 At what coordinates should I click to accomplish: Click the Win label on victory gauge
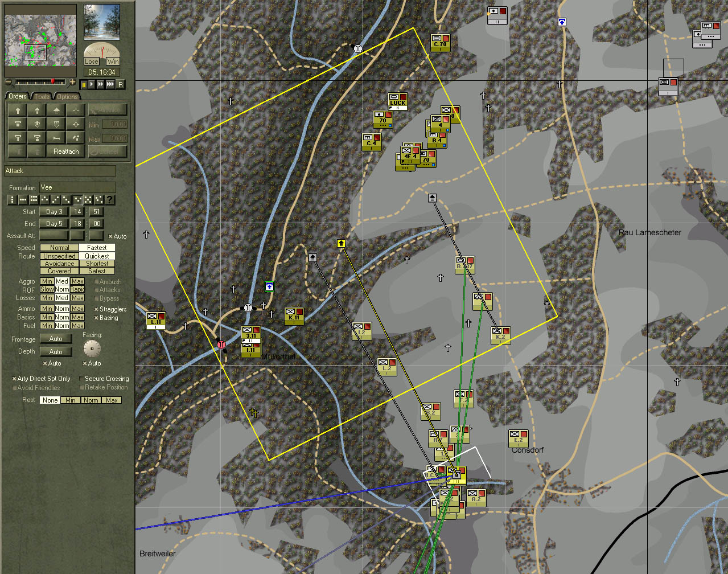tap(113, 61)
